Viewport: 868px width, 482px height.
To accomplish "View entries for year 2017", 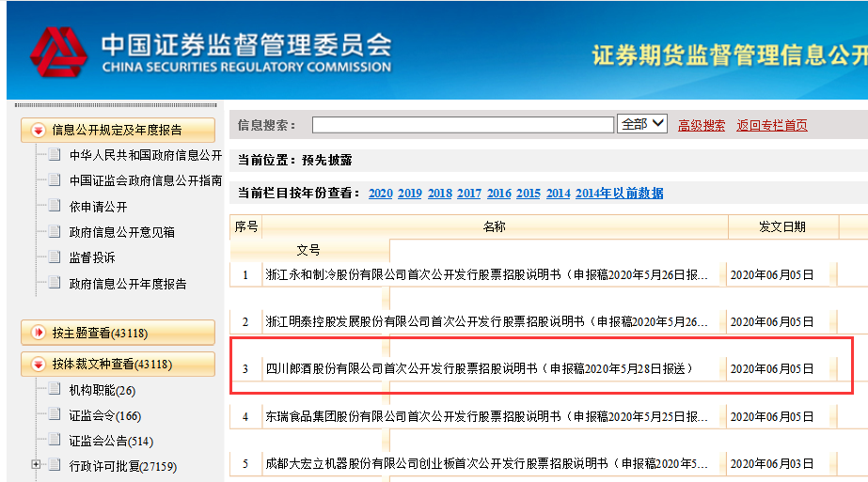I will [x=469, y=194].
